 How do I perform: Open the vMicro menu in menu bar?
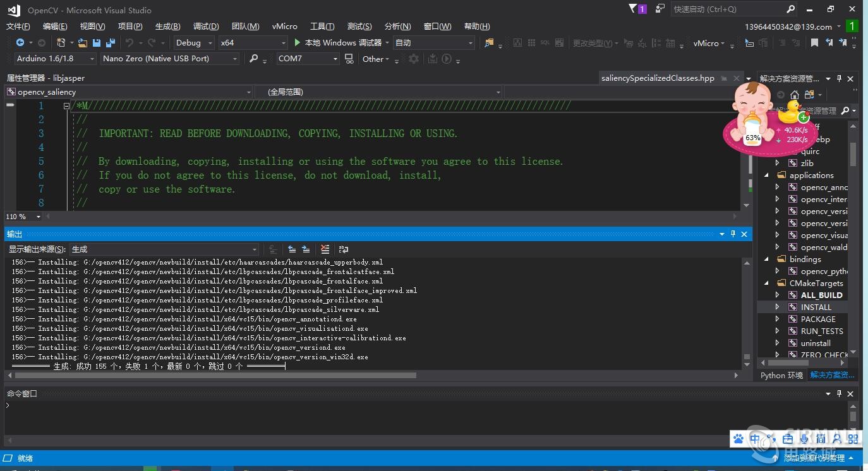285,27
